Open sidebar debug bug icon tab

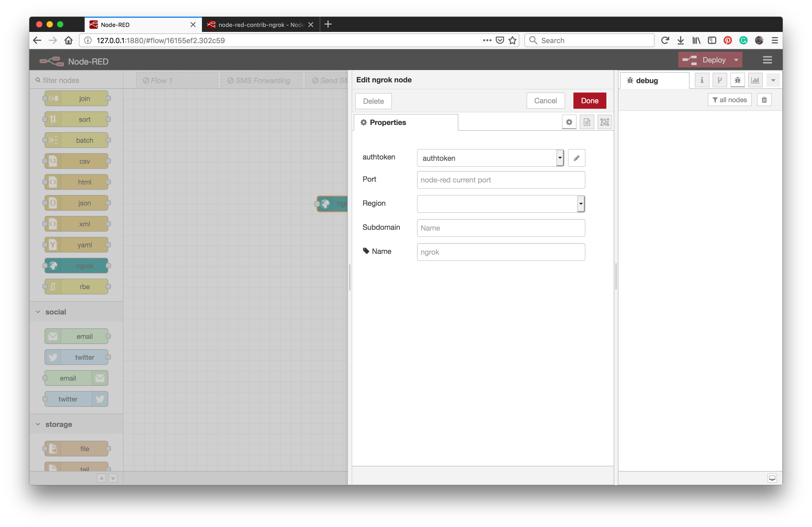(737, 81)
